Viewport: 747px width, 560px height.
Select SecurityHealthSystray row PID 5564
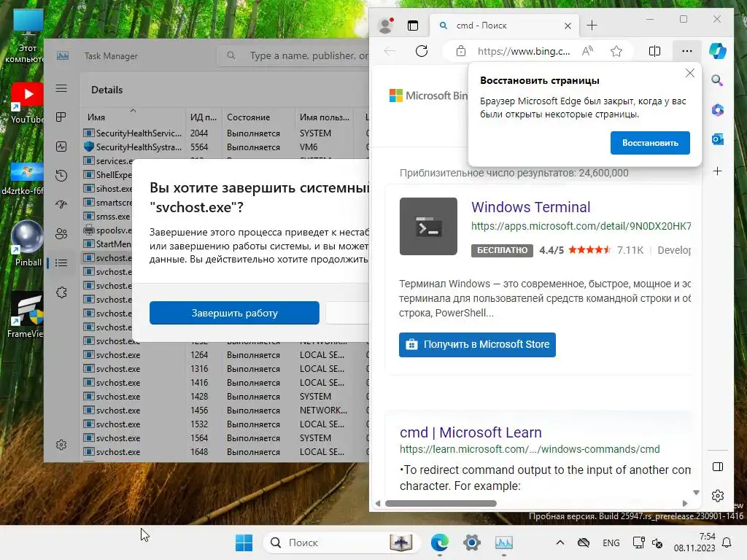click(225, 147)
